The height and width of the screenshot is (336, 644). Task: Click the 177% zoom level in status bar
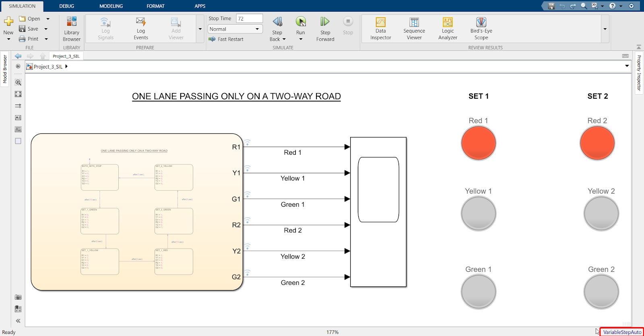332,332
